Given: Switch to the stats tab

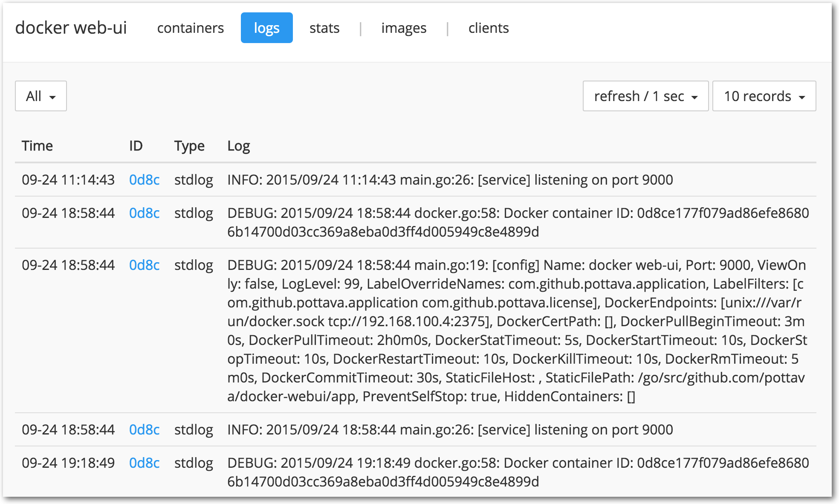Looking at the screenshot, I should click(x=324, y=28).
